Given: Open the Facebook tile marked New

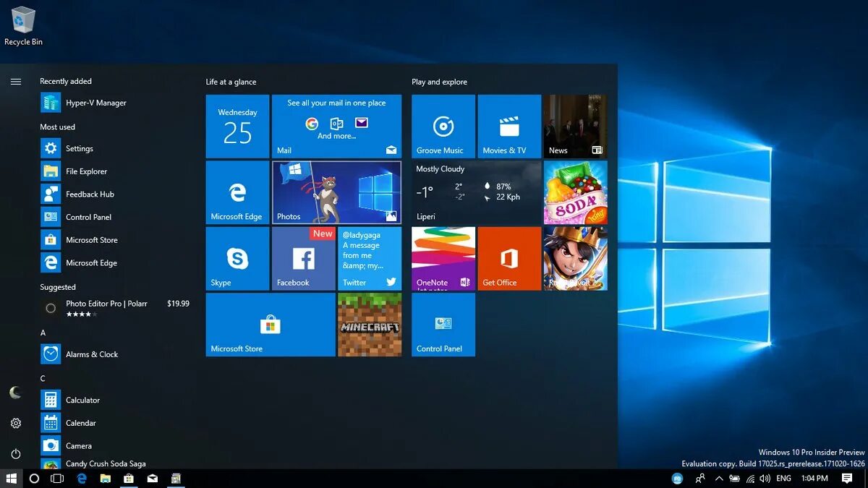Looking at the screenshot, I should point(304,259).
